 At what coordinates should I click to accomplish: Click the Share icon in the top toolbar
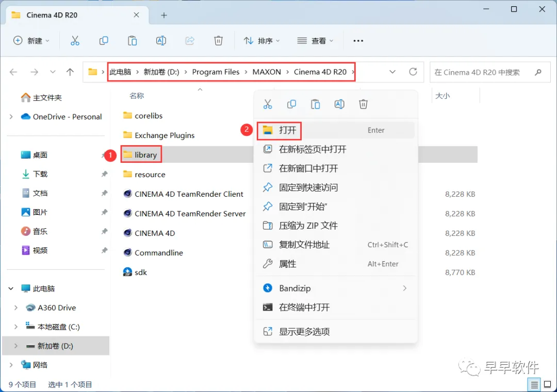click(190, 41)
